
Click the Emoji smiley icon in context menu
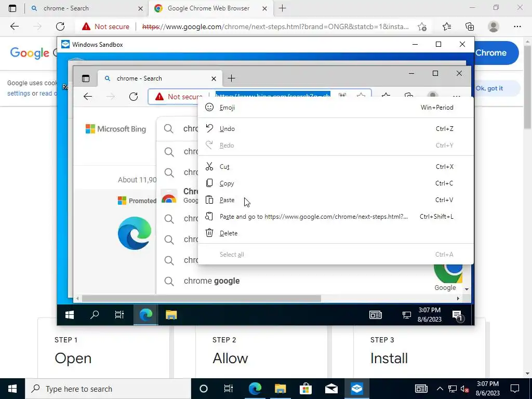pyautogui.click(x=209, y=107)
